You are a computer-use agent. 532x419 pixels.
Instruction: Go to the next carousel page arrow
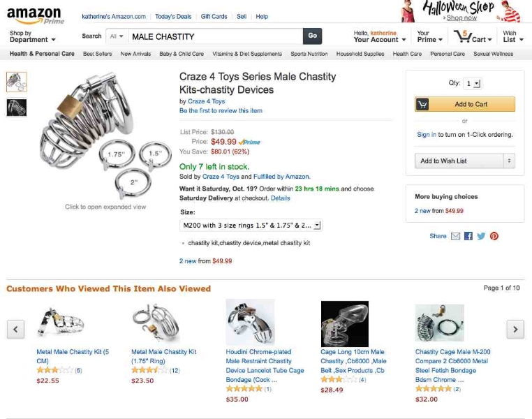[515, 329]
